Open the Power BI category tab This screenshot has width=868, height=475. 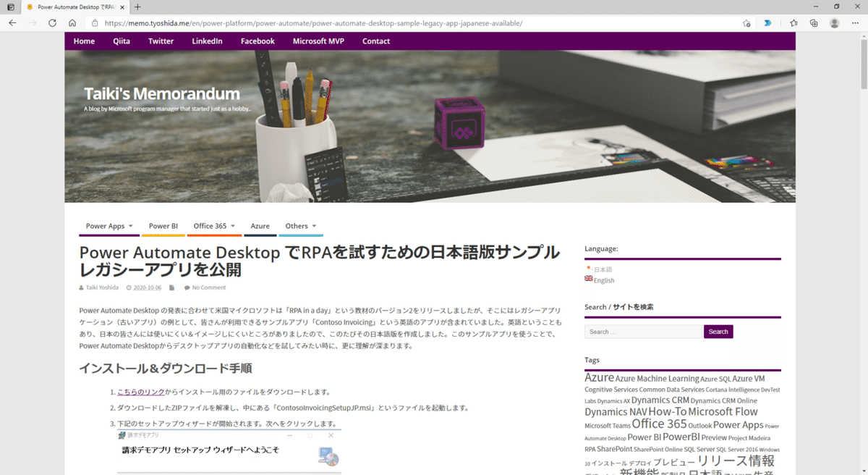pyautogui.click(x=163, y=226)
